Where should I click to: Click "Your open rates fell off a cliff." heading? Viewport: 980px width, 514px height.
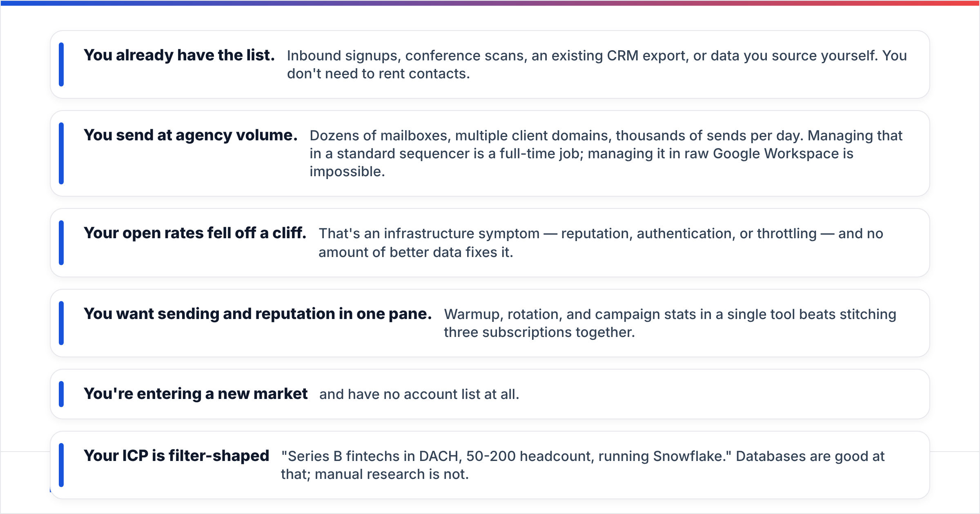pos(195,233)
